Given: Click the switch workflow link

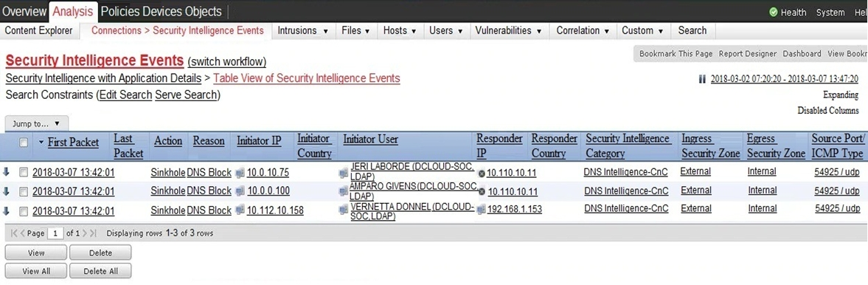Looking at the screenshot, I should (227, 61).
